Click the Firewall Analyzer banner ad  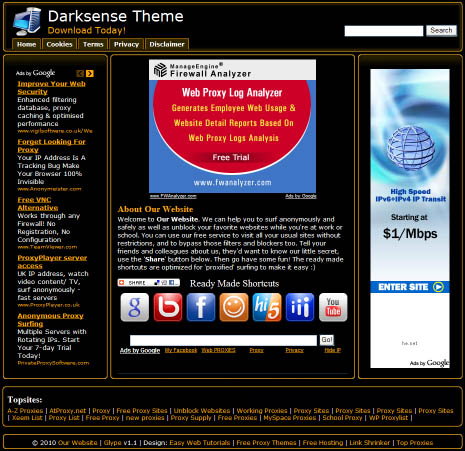[x=232, y=126]
